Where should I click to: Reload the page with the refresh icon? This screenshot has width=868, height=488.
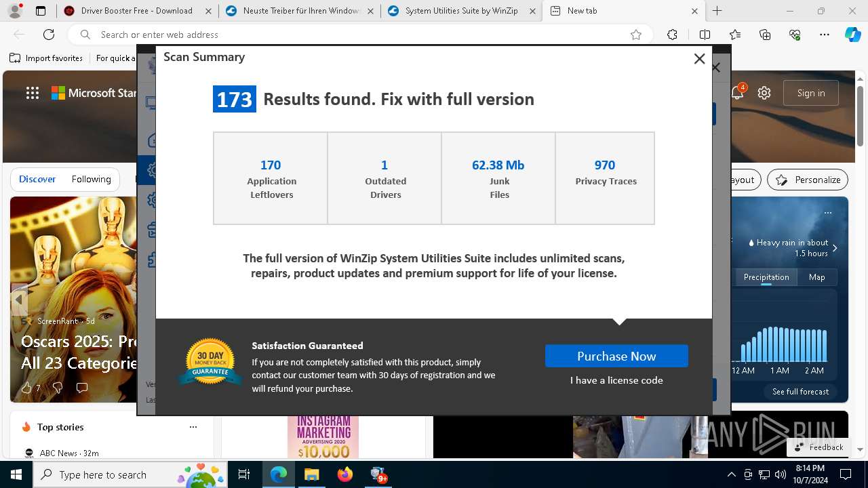tap(49, 35)
